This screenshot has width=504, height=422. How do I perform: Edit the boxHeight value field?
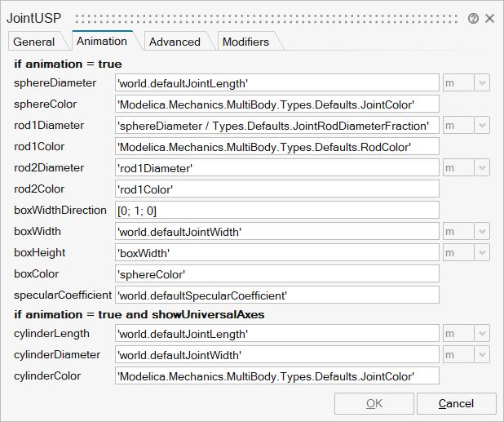(277, 252)
